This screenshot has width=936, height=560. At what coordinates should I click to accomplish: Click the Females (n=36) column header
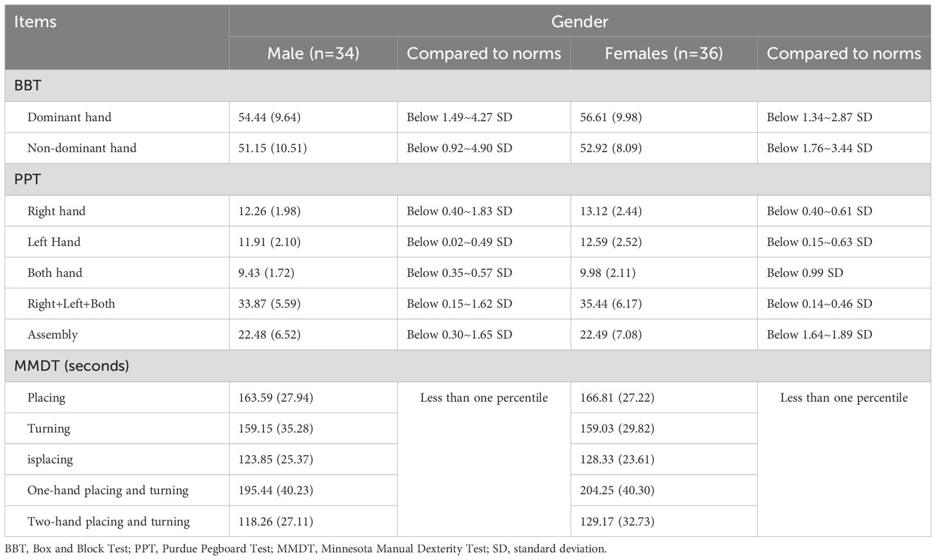click(664, 53)
